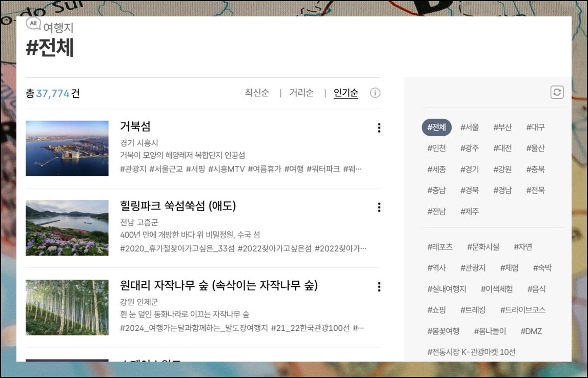The width and height of the screenshot is (588, 378).
Task: Sort the list by 거리순
Action: pos(301,93)
